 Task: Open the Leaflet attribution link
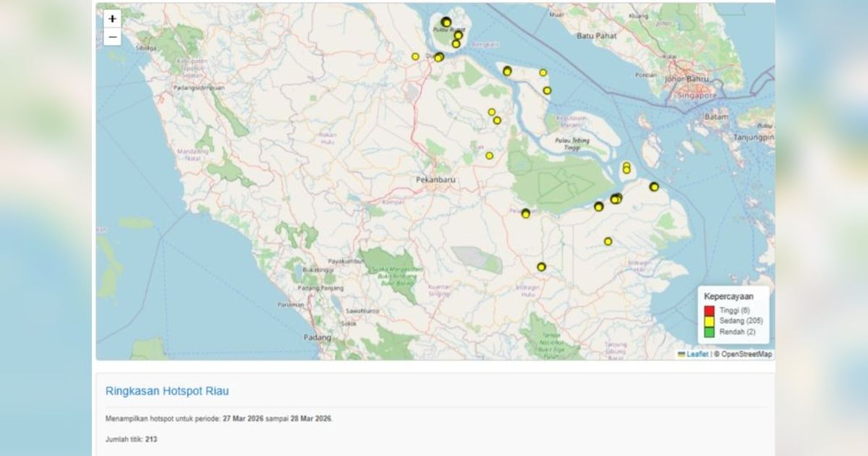click(x=697, y=355)
